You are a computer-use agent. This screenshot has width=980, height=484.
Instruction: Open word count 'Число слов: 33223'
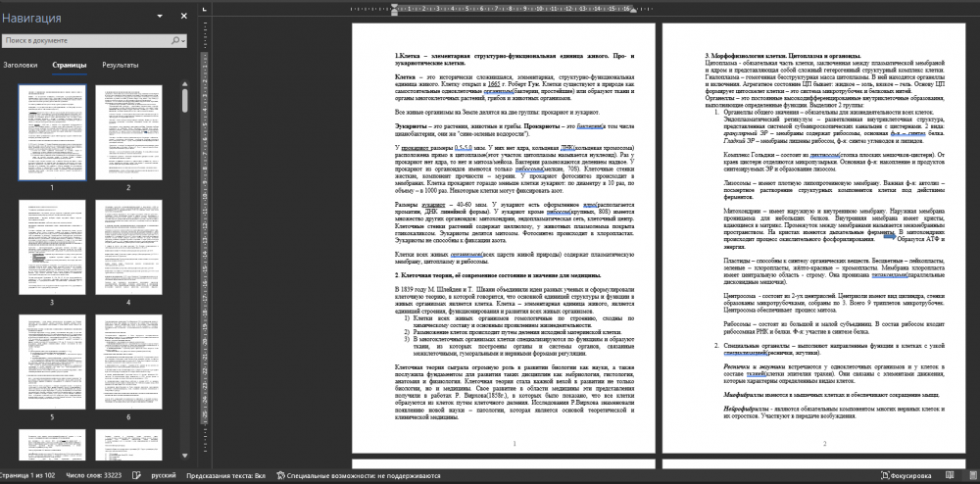click(x=94, y=476)
